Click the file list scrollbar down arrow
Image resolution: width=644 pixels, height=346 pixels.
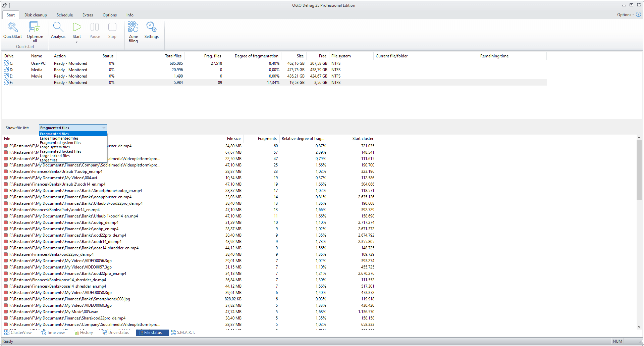pos(639,327)
